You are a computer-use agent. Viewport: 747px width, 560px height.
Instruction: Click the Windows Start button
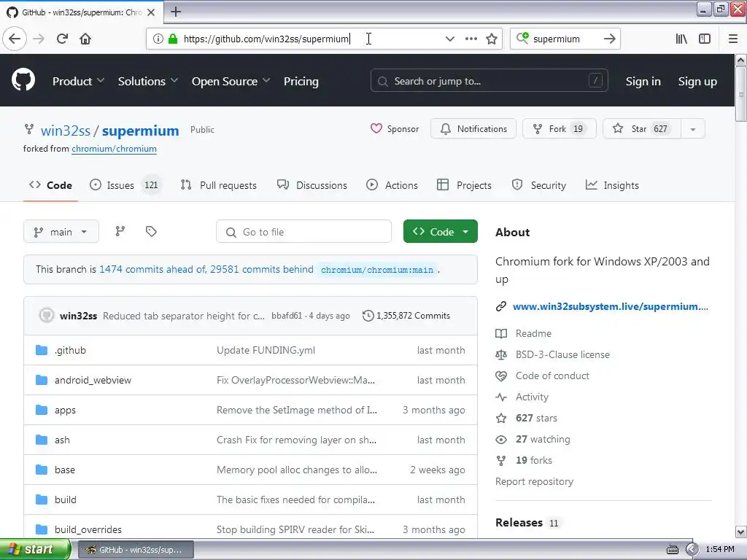(34, 549)
